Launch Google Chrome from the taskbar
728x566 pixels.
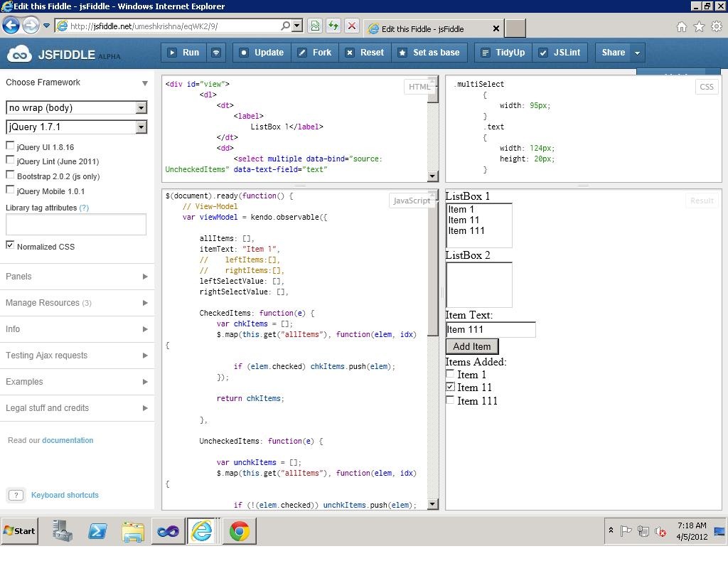pos(239,531)
